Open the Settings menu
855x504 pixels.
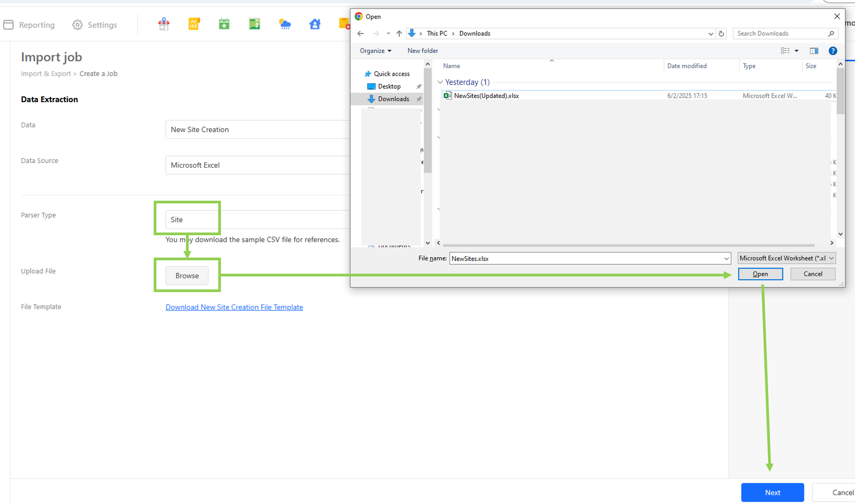pyautogui.click(x=95, y=25)
